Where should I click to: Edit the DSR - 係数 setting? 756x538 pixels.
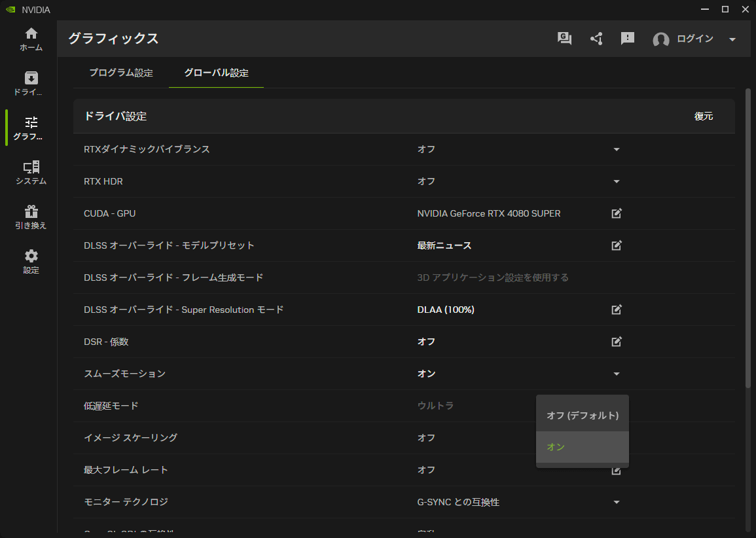[616, 342]
